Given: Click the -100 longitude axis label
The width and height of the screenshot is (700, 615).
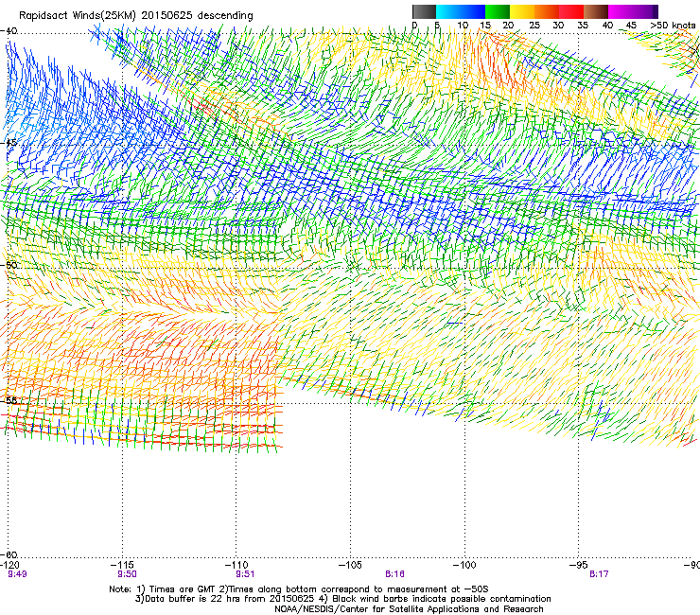Looking at the screenshot, I should (464, 565).
